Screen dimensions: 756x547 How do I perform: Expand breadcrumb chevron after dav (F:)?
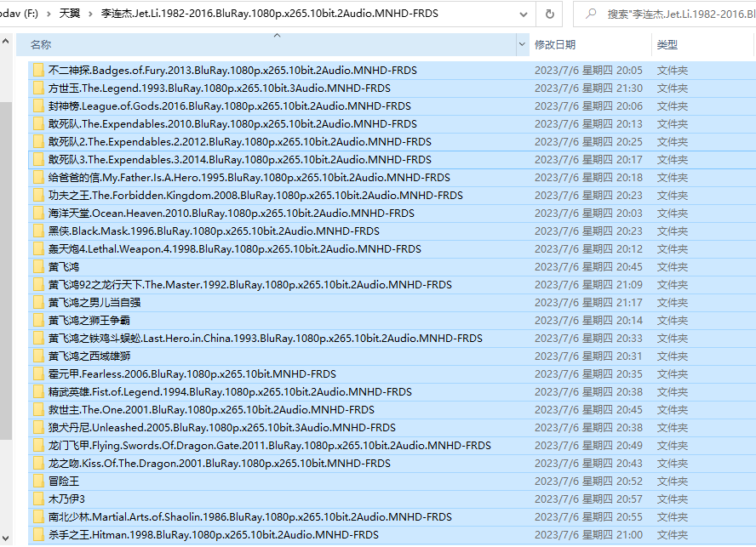pos(49,14)
